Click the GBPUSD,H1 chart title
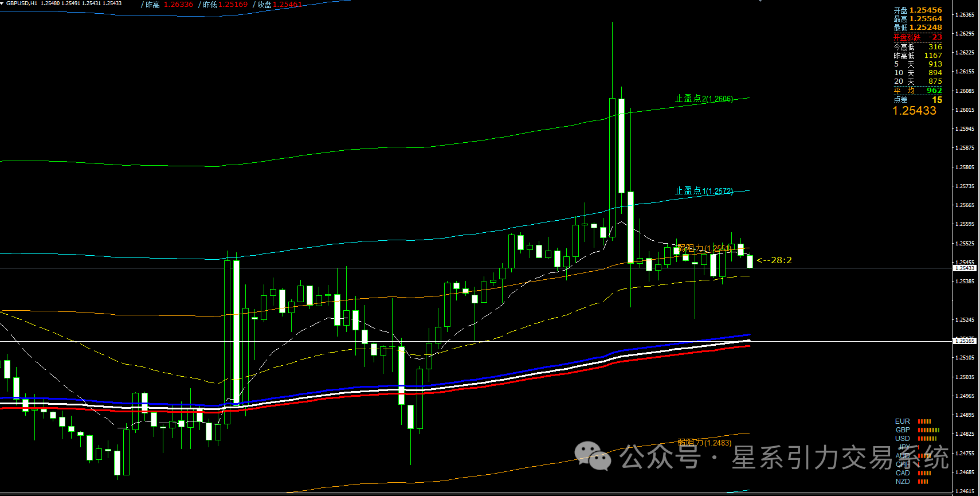Image resolution: width=980 pixels, height=496 pixels. pos(22,3)
